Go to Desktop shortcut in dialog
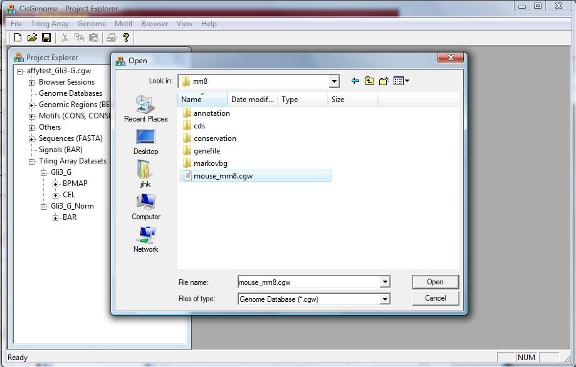 click(x=146, y=142)
